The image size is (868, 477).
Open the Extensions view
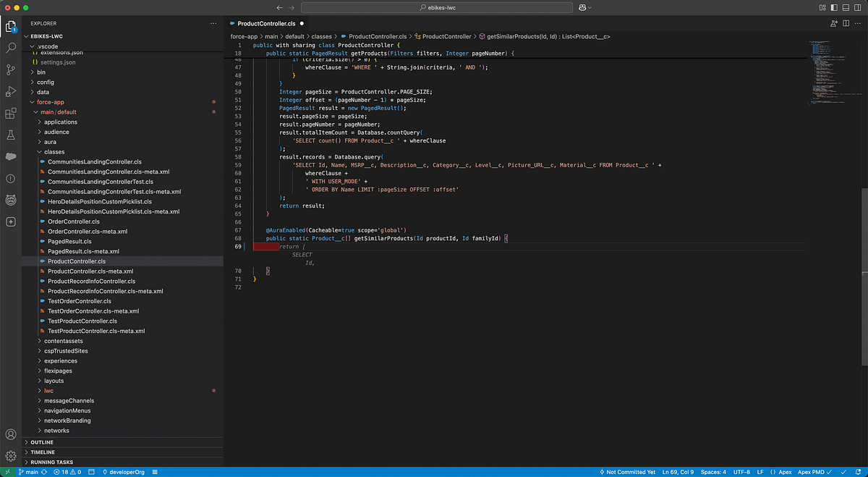click(11, 113)
